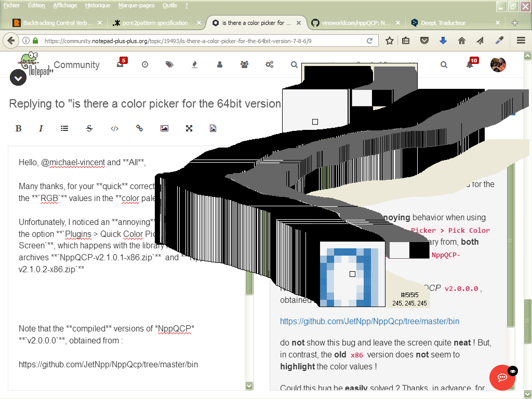Open the Firefox hamburger menu
Viewport: 532px width, 399px height.
(x=521, y=41)
